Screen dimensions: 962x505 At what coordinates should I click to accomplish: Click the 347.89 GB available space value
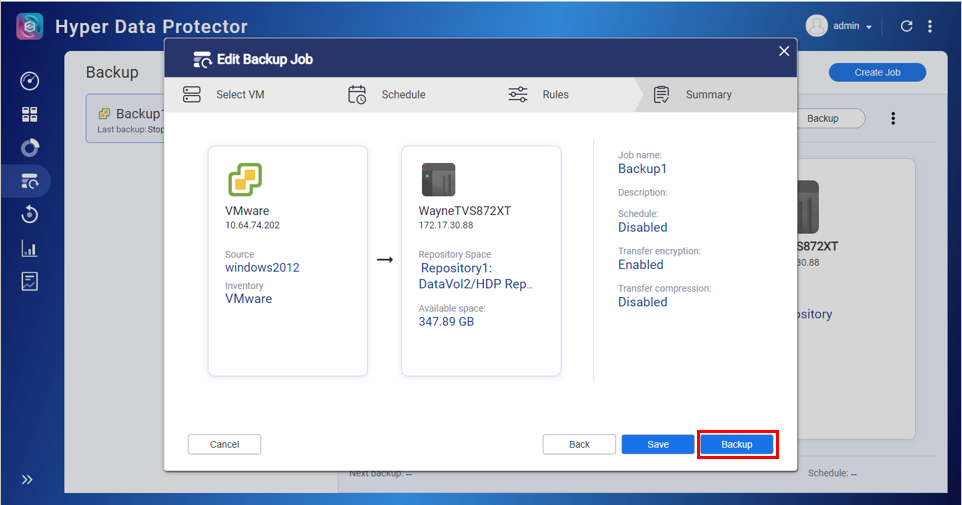[446, 322]
